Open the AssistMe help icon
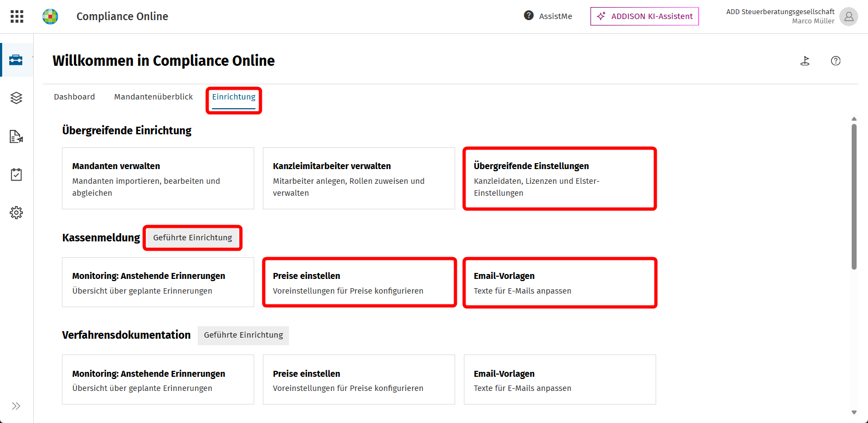The width and height of the screenshot is (868, 423). 529,16
